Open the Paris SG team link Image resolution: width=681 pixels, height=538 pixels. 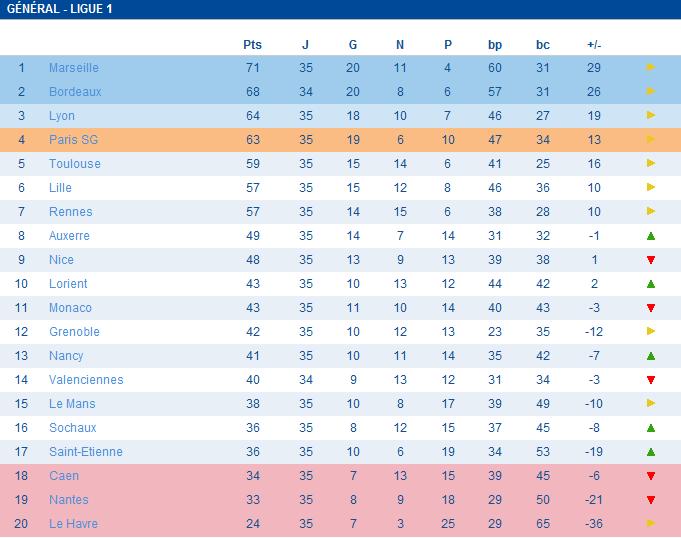(74, 140)
